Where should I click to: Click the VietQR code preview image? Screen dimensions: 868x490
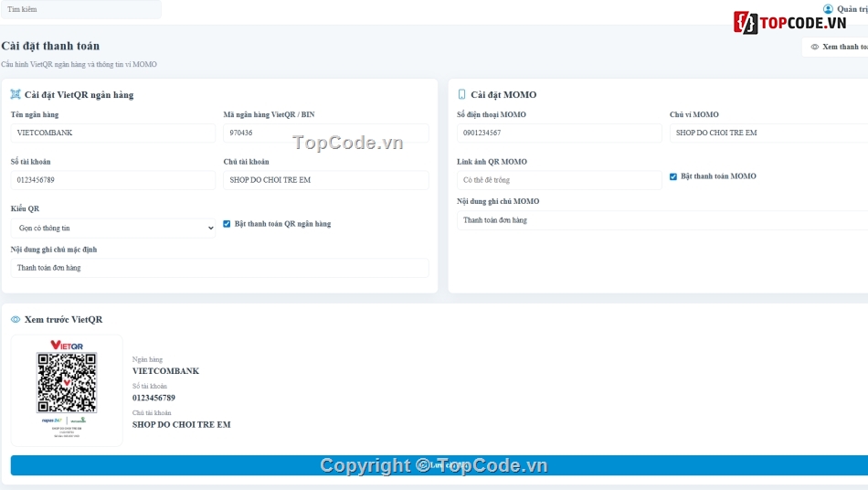click(67, 383)
